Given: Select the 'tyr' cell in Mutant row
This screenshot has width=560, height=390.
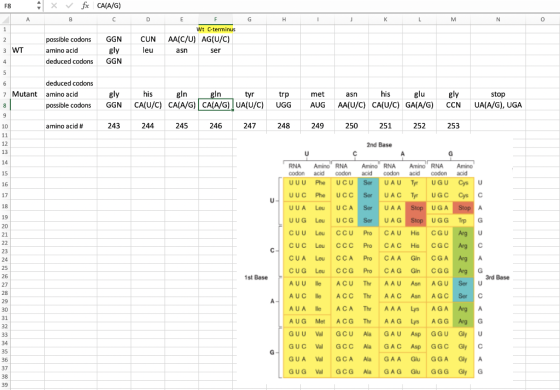Looking at the screenshot, I should [x=249, y=94].
